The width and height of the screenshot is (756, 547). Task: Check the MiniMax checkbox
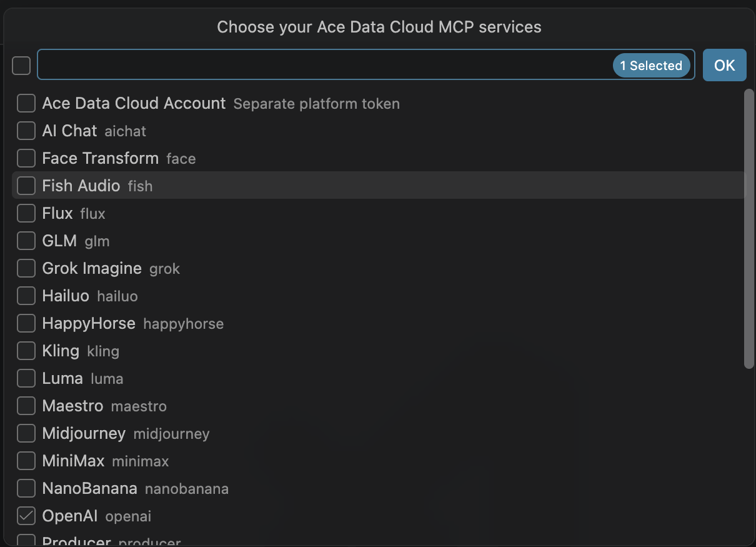[26, 461]
